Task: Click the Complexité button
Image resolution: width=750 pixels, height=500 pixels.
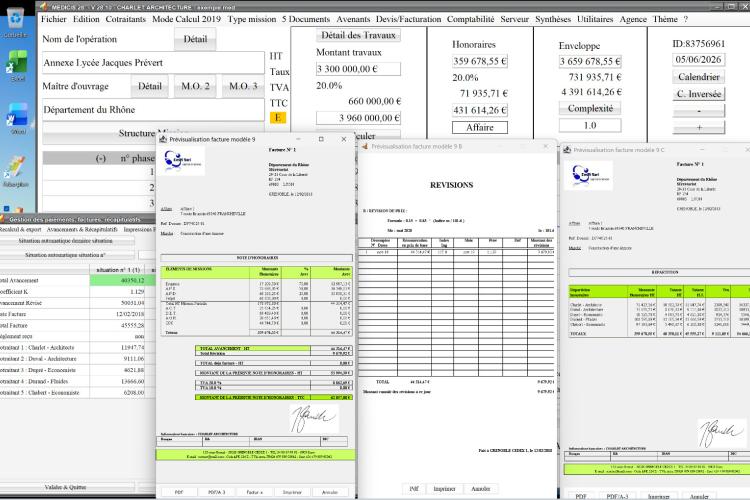Action: (590, 109)
